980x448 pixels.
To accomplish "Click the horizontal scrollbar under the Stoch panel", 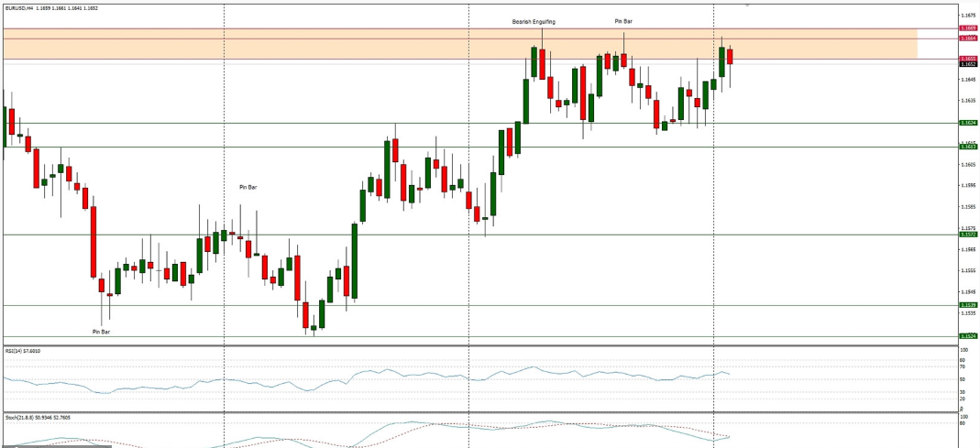I will 55,446.
